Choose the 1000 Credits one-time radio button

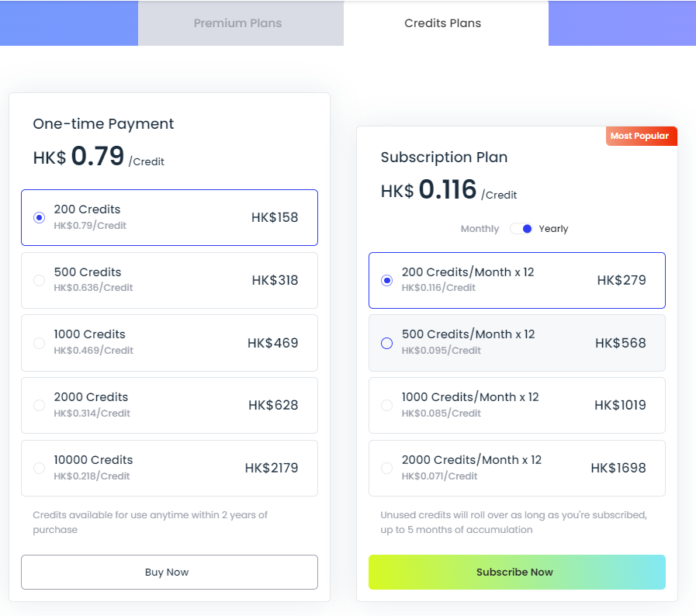[39, 343]
